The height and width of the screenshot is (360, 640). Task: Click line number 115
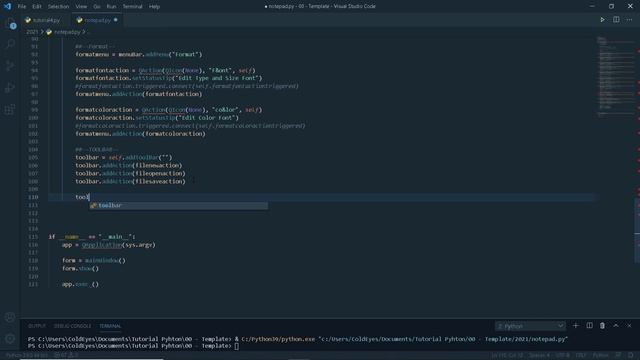tap(33, 237)
